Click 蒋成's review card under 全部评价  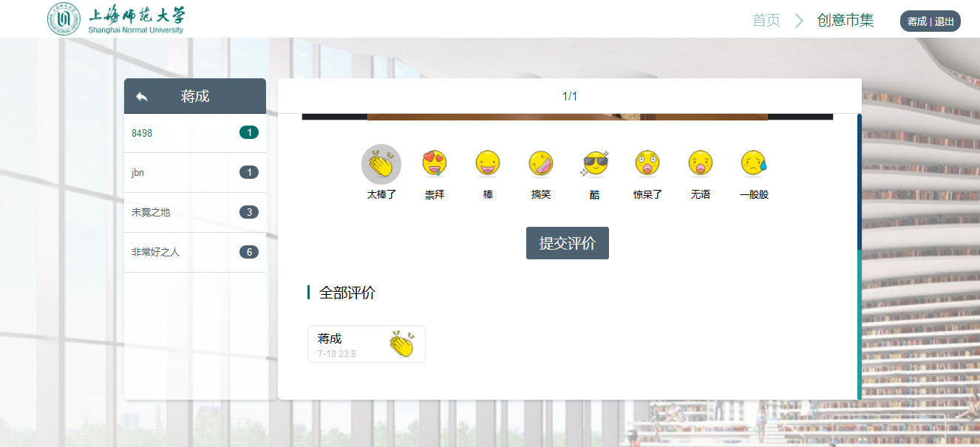(x=366, y=344)
